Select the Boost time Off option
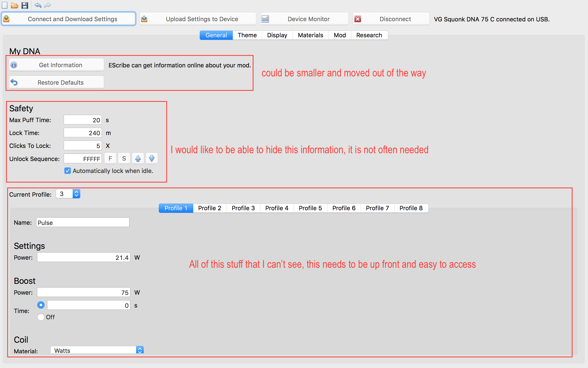The height and width of the screenshot is (368, 588). pos(41,317)
